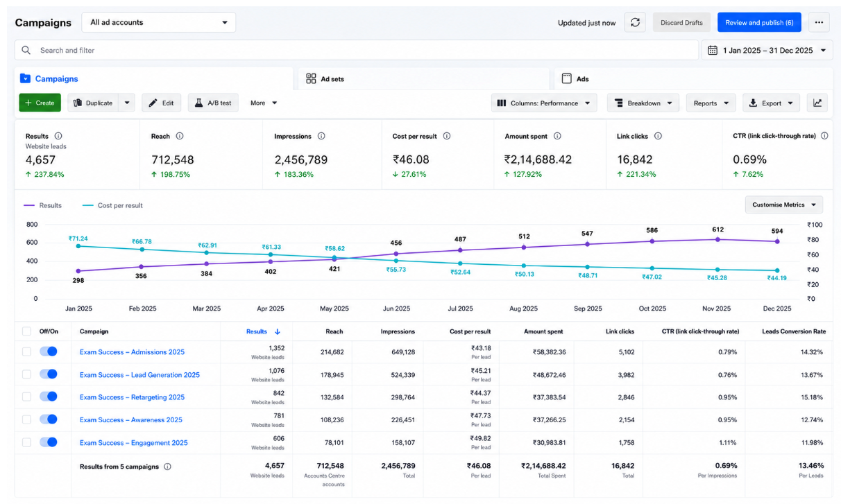Click the Amount spent column header
Viewport: 841px width, 504px height.
544,331
